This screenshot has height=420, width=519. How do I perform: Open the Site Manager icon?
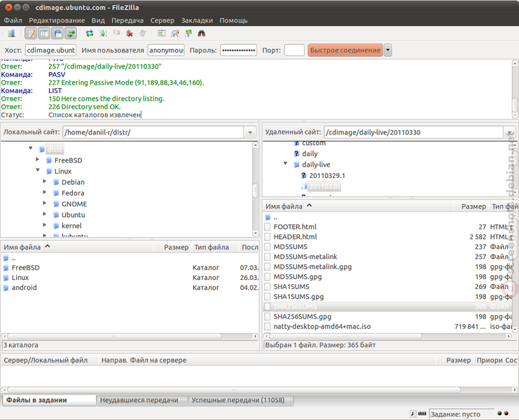[x=12, y=34]
